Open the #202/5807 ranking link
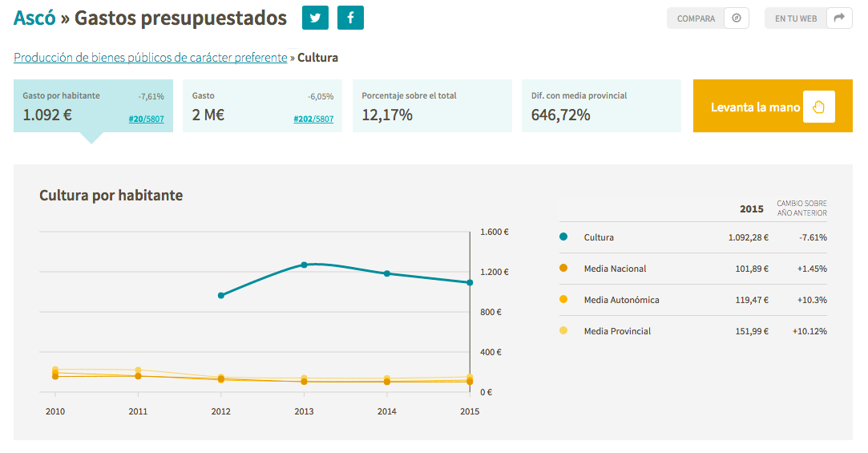The width and height of the screenshot is (868, 453). pyautogui.click(x=313, y=119)
